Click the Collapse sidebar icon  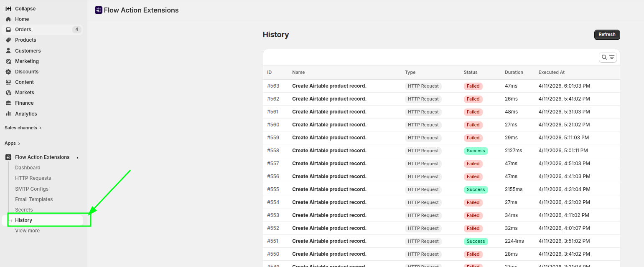8,9
